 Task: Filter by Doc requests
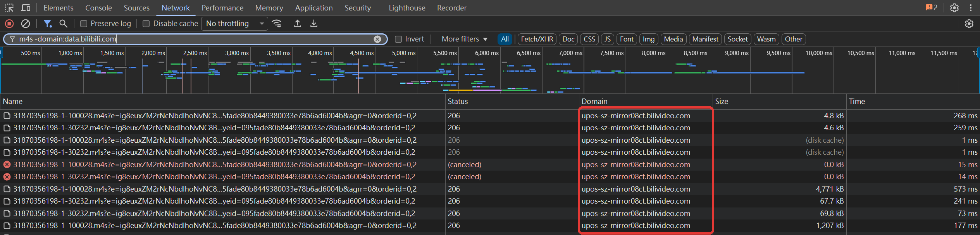(x=568, y=39)
